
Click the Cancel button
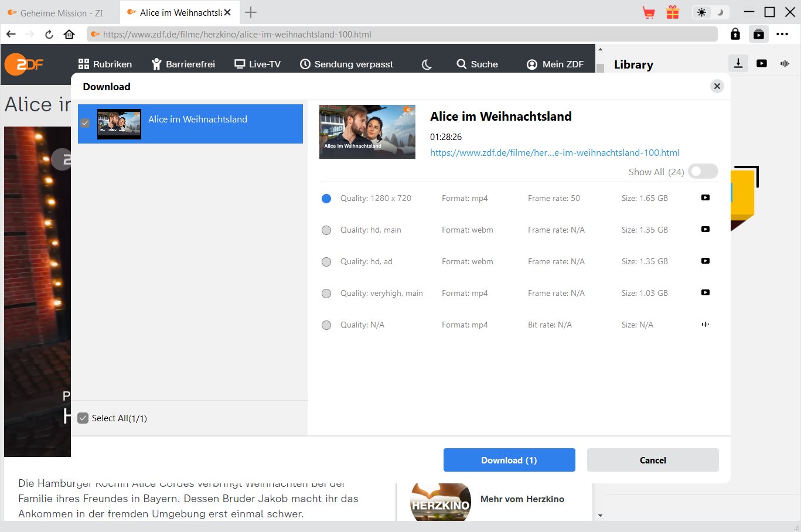[x=653, y=460]
